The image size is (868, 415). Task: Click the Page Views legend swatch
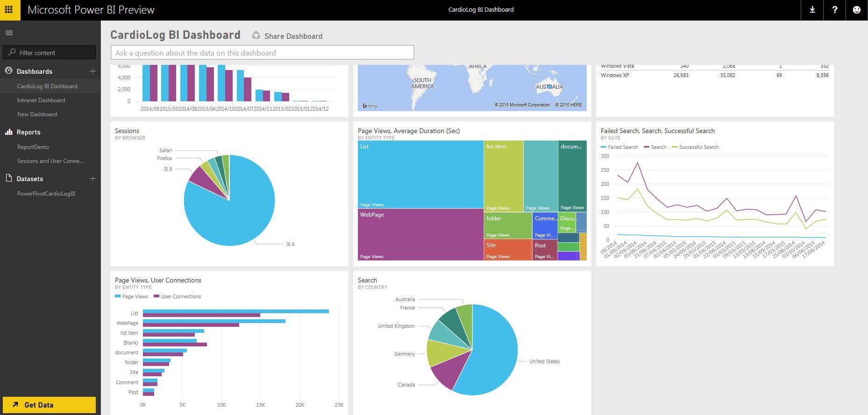(x=118, y=296)
